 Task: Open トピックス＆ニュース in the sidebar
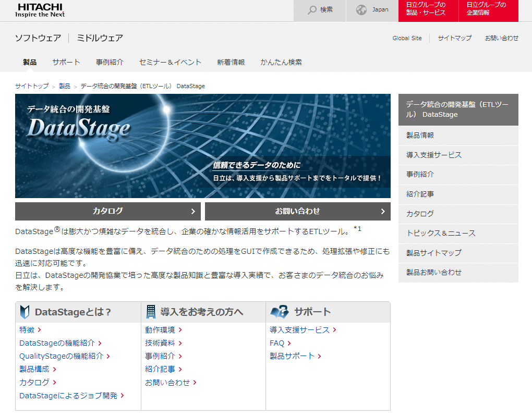[458, 233]
